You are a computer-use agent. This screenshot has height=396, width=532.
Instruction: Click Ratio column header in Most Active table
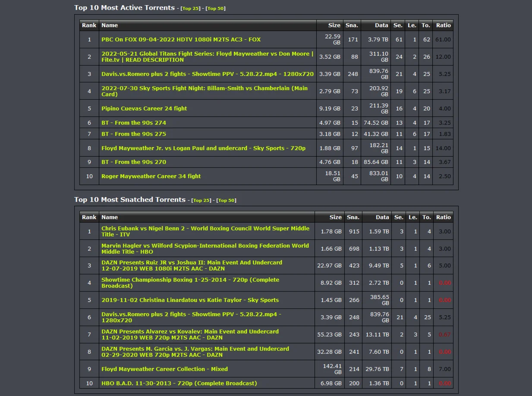443,25
